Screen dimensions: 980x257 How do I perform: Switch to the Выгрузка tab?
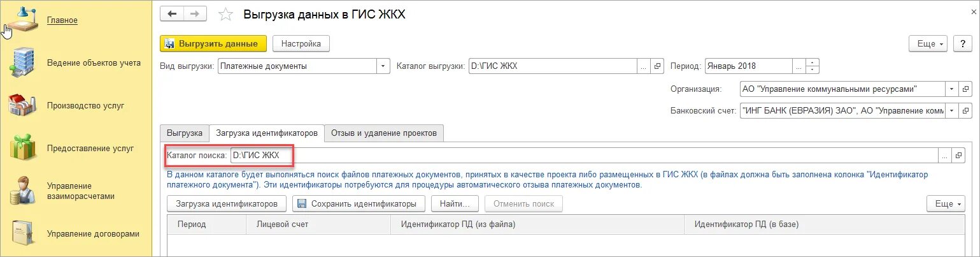click(185, 133)
